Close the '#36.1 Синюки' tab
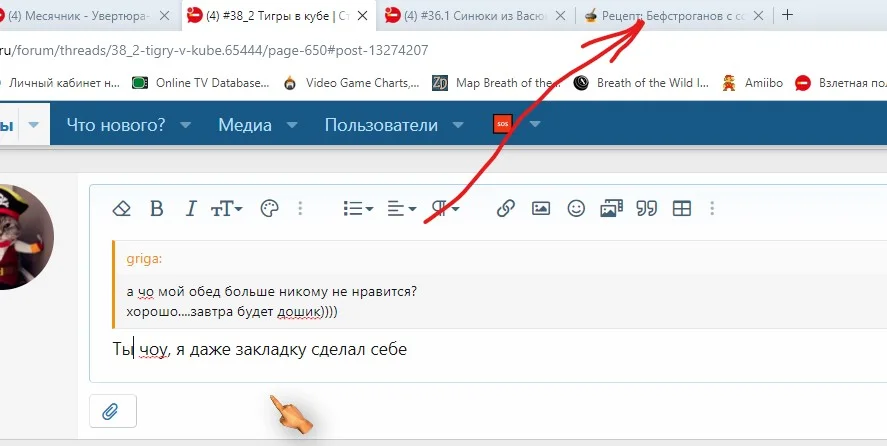This screenshot has width=887, height=446. (560, 16)
